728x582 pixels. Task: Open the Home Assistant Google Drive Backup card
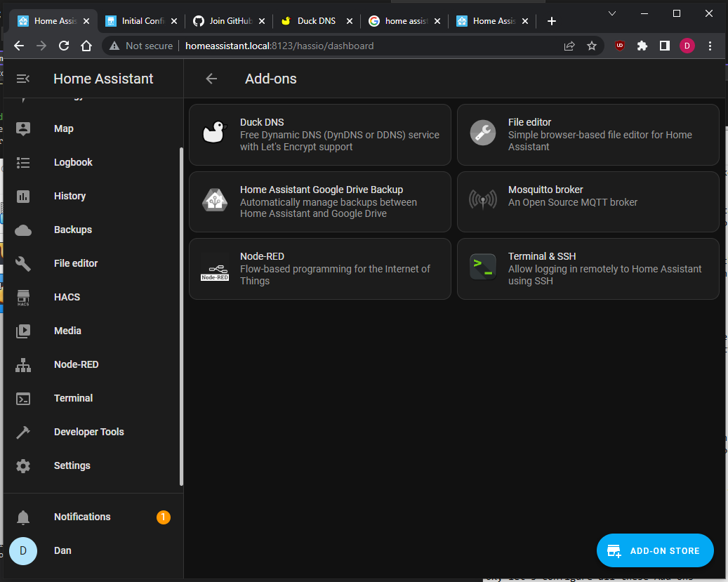point(320,201)
